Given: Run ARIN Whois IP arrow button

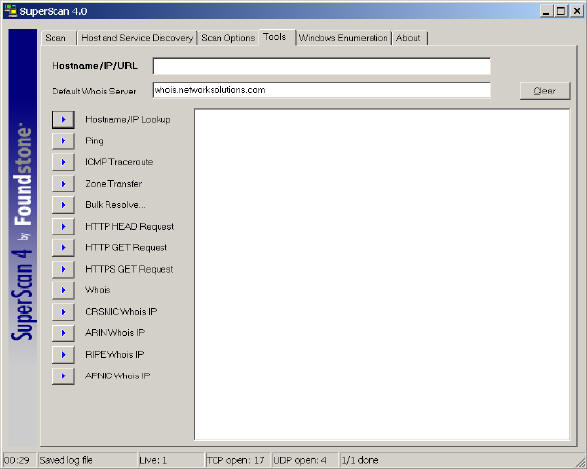Looking at the screenshot, I should click(63, 333).
